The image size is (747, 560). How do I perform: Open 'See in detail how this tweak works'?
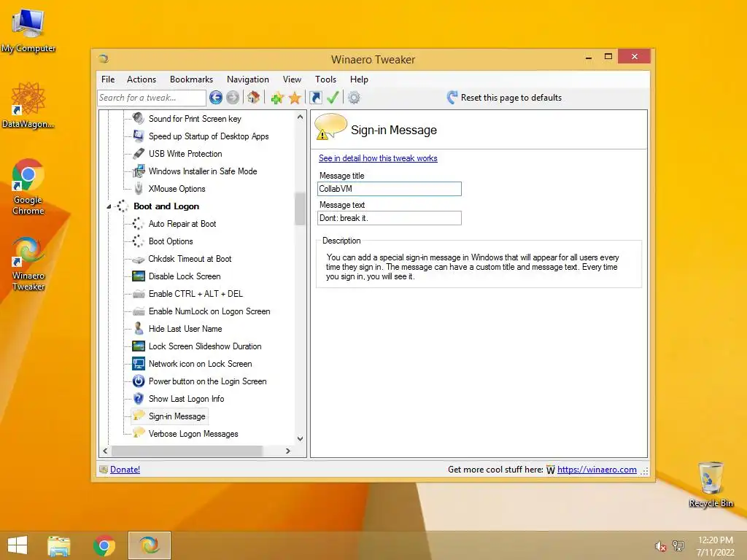pyautogui.click(x=378, y=158)
